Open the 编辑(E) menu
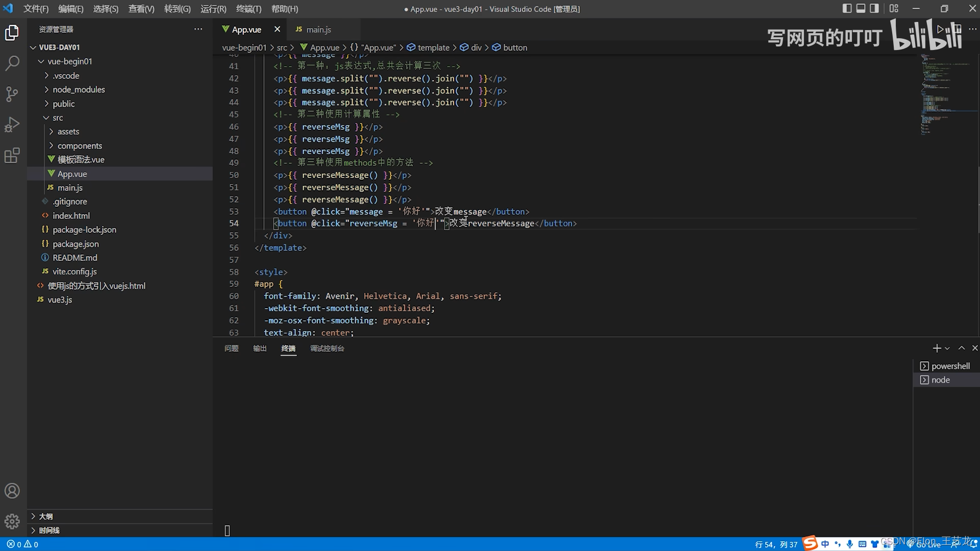 70,9
